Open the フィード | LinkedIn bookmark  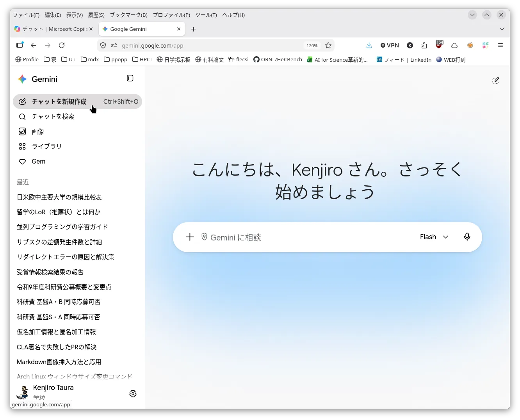[404, 59]
